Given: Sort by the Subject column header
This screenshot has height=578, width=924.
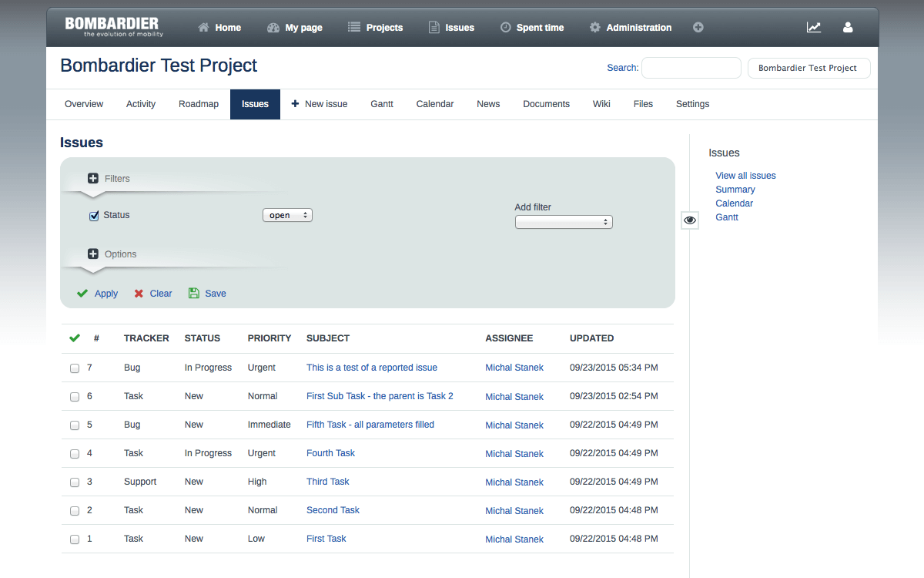Looking at the screenshot, I should pos(328,338).
